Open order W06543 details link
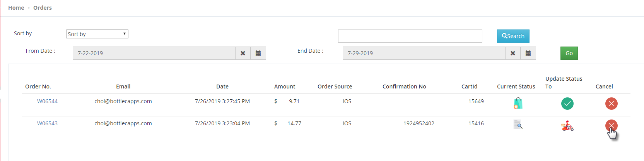The height and width of the screenshot is (161, 644). [x=47, y=123]
